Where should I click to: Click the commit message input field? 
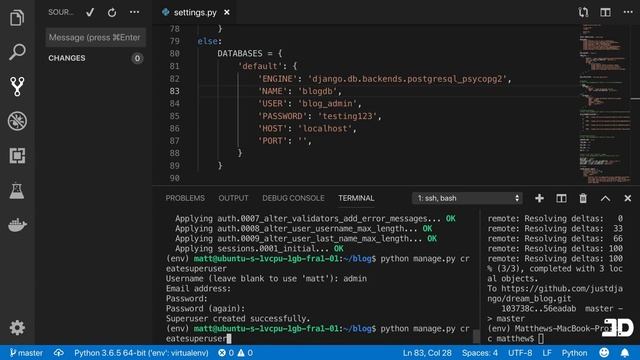pos(95,38)
